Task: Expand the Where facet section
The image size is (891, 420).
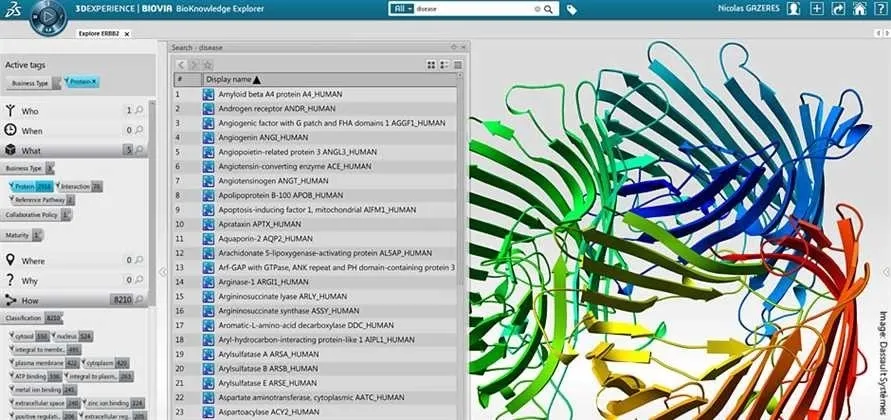Action: point(32,260)
